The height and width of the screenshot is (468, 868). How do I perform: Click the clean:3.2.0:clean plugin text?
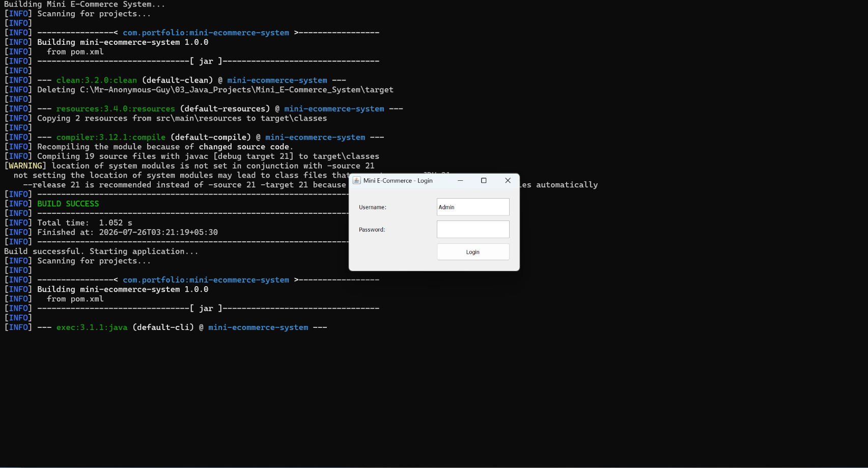(x=97, y=80)
